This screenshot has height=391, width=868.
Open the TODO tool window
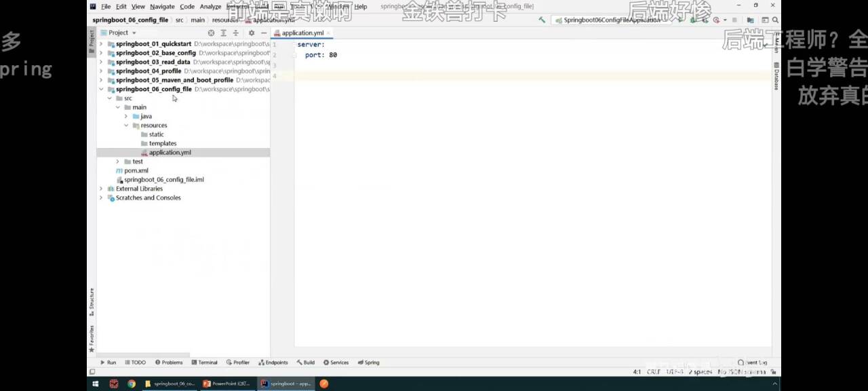click(135, 362)
